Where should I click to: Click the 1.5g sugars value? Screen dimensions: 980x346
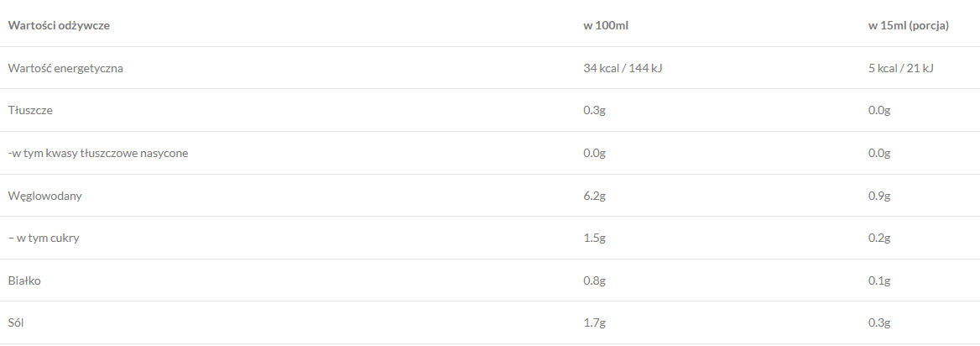click(x=594, y=238)
